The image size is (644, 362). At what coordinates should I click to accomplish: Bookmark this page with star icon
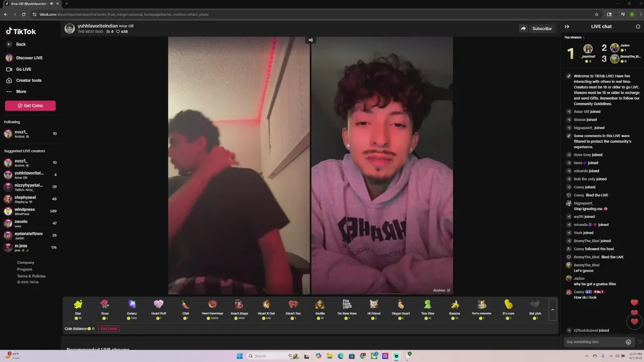[597, 15]
